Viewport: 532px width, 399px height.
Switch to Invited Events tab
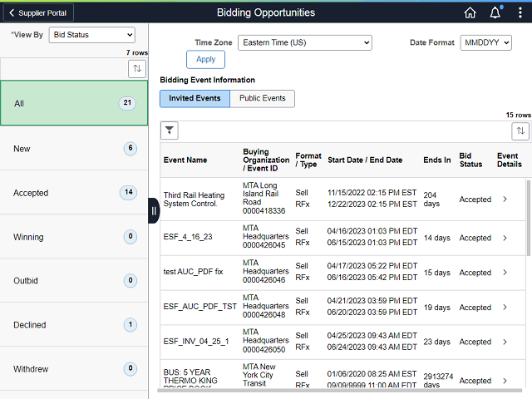[x=195, y=98]
